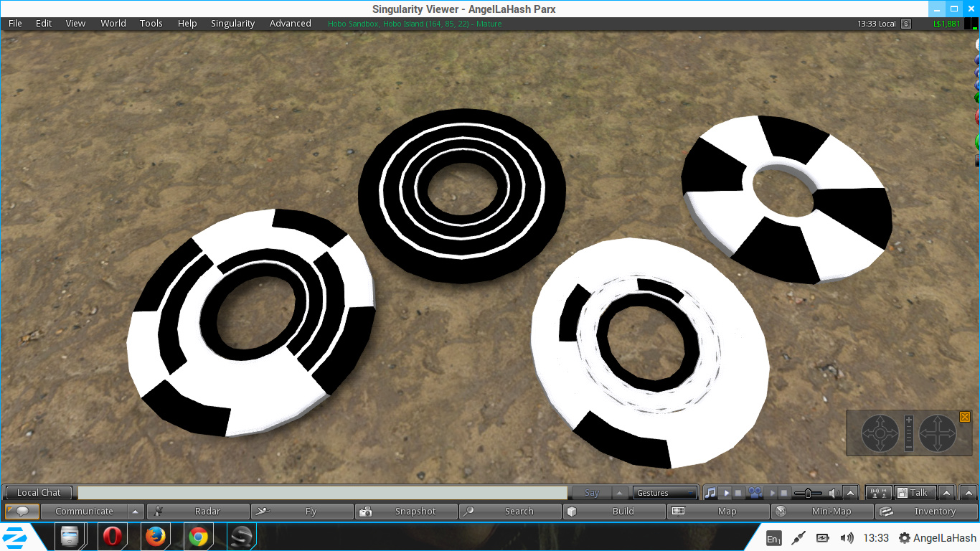
Task: Open the Radar panel
Action: pos(198,512)
